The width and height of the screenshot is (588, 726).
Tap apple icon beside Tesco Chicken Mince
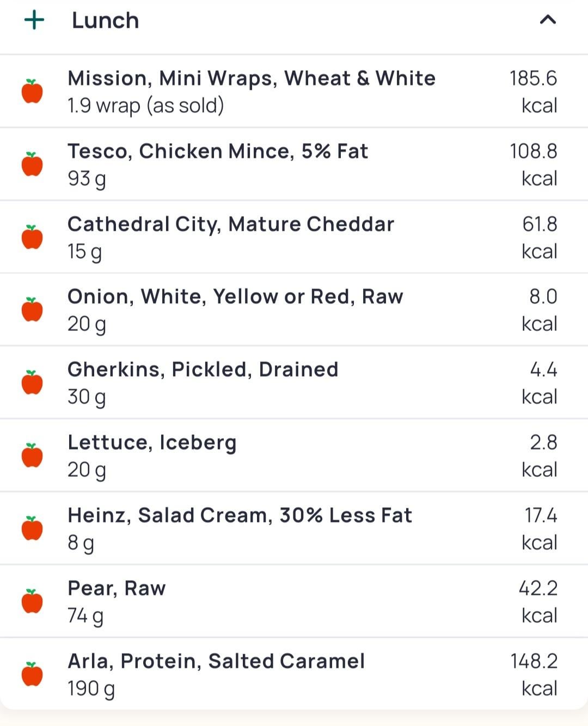(32, 164)
